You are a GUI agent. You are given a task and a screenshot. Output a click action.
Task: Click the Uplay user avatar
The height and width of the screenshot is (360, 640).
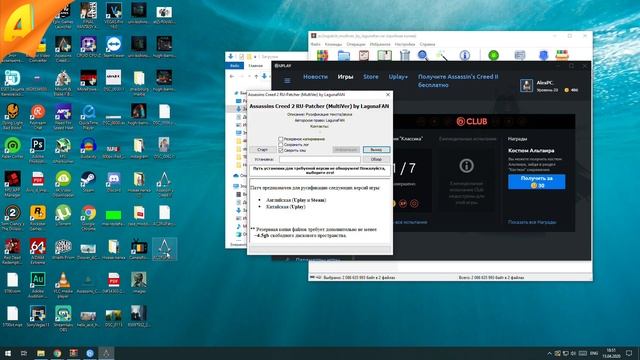[x=527, y=85]
